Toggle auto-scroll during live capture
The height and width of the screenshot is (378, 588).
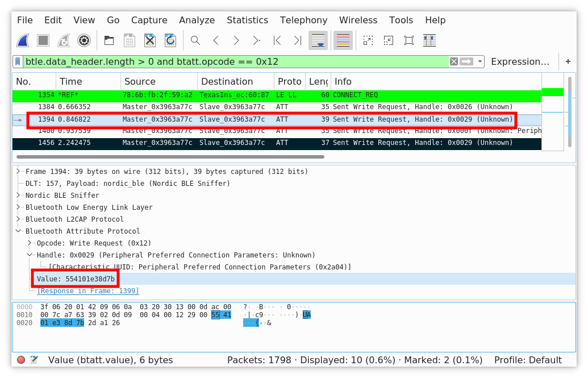[x=318, y=40]
